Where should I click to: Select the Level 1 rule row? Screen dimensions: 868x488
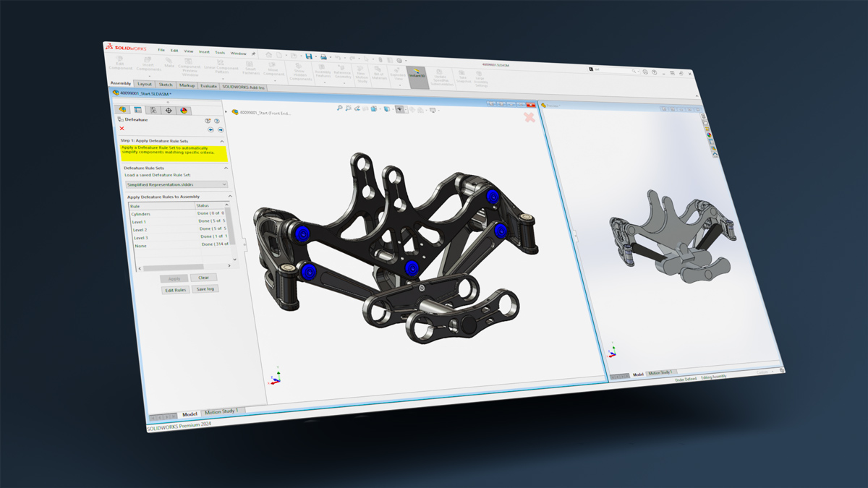[180, 221]
